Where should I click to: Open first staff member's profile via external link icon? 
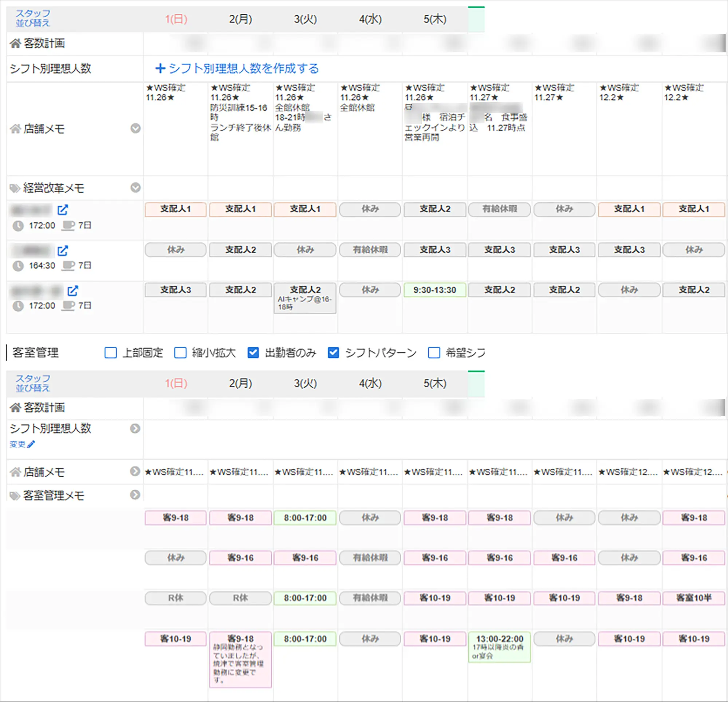(x=63, y=210)
